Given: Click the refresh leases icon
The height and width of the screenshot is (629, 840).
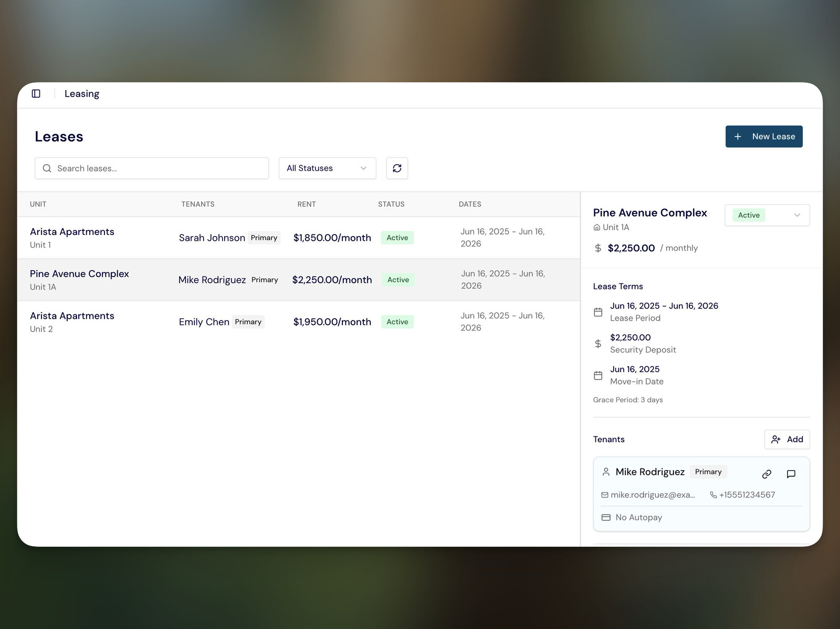Looking at the screenshot, I should pos(397,168).
